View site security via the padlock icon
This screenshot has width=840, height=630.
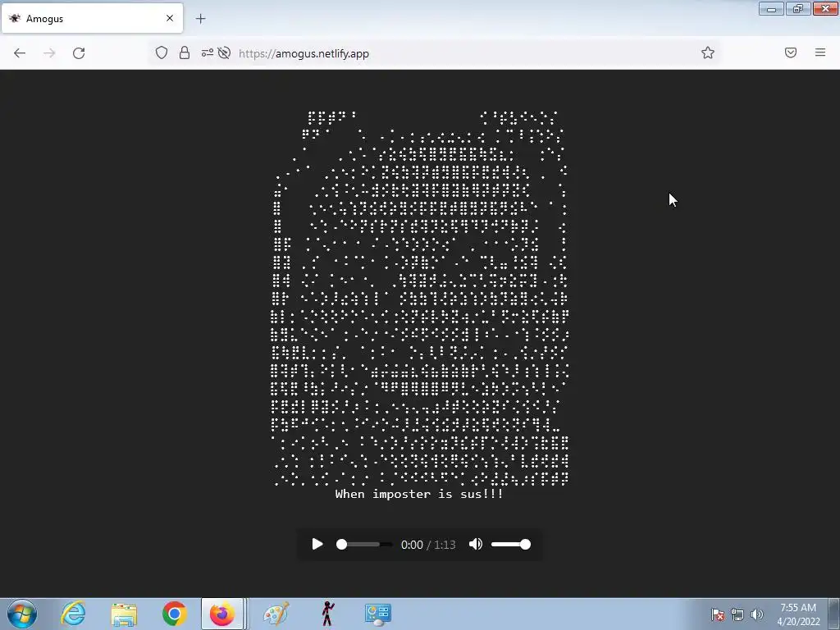tap(185, 52)
